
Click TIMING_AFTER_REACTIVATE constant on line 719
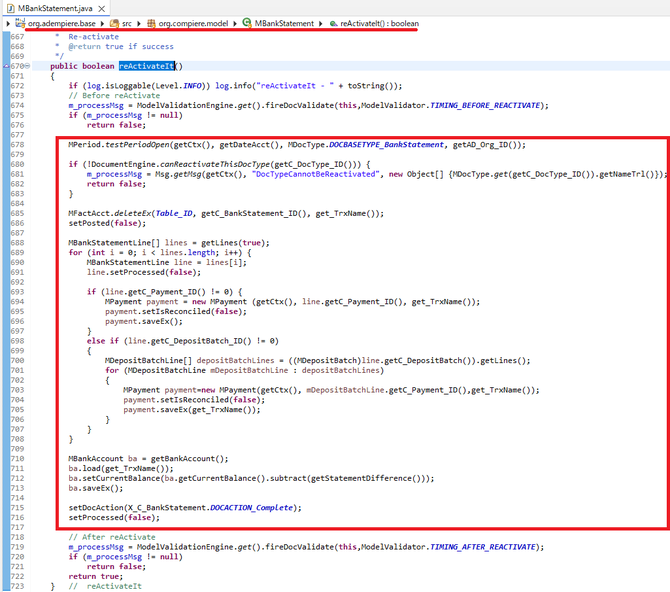(x=483, y=547)
